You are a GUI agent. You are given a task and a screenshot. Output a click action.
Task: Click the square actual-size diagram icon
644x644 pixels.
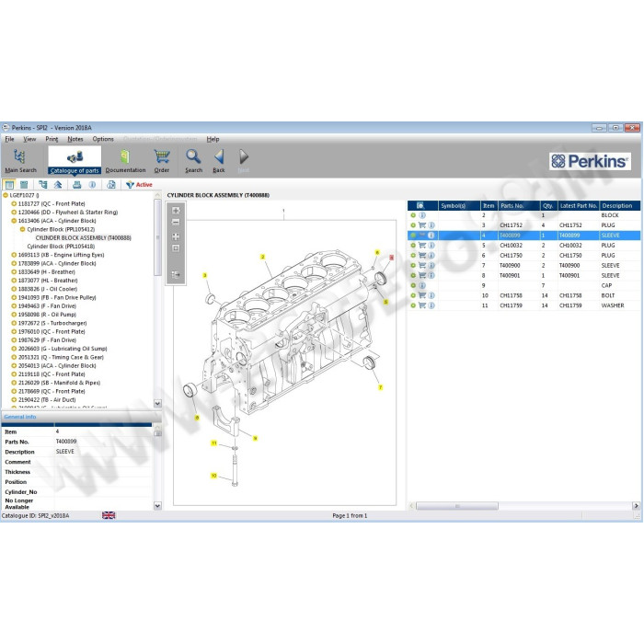(176, 248)
